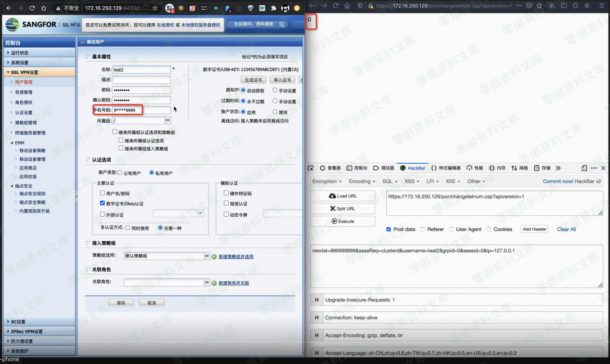This screenshot has width=610, height=364.
Task: Select 资源管理 in the sidebar
Action: (24, 92)
